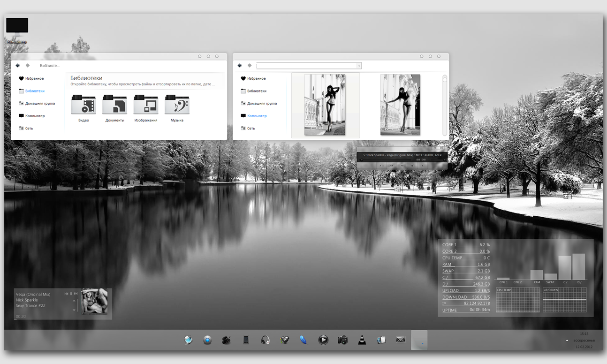This screenshot has height=364, width=607.
Task: Click the CPU TEMP graph panel
Action: [x=518, y=300]
